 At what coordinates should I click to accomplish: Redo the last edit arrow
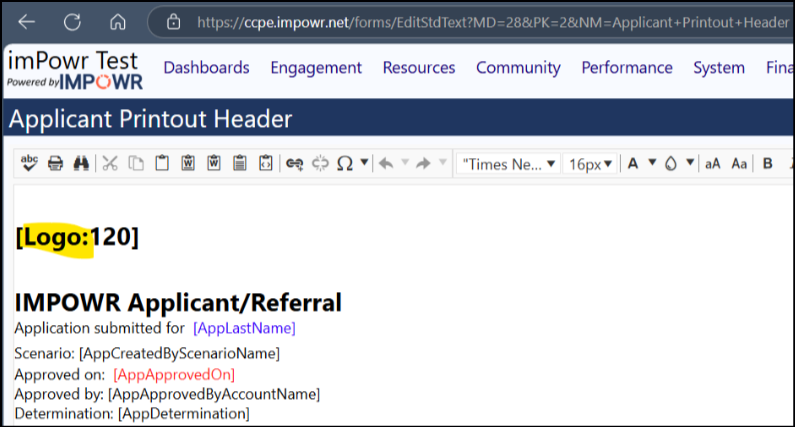click(x=423, y=163)
